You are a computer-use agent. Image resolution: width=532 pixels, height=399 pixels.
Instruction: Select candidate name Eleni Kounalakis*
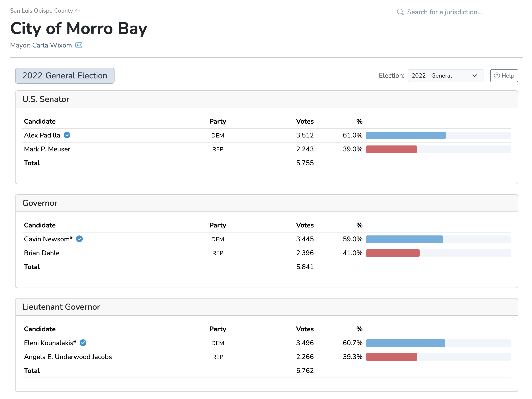click(x=50, y=343)
